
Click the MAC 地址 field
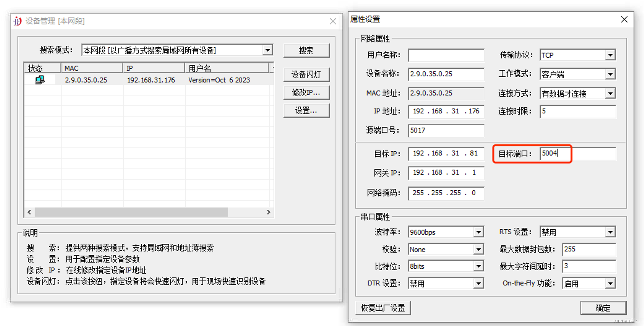pos(446,93)
